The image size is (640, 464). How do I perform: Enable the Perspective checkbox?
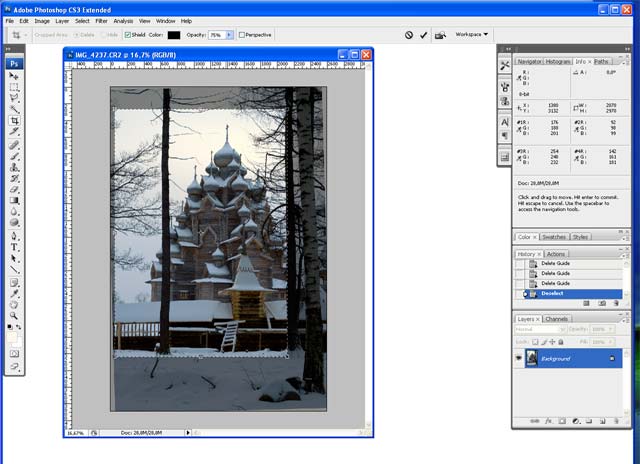click(x=242, y=34)
